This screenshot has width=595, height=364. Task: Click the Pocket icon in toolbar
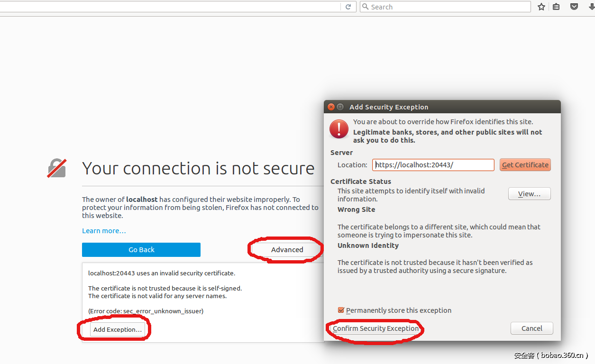click(574, 7)
